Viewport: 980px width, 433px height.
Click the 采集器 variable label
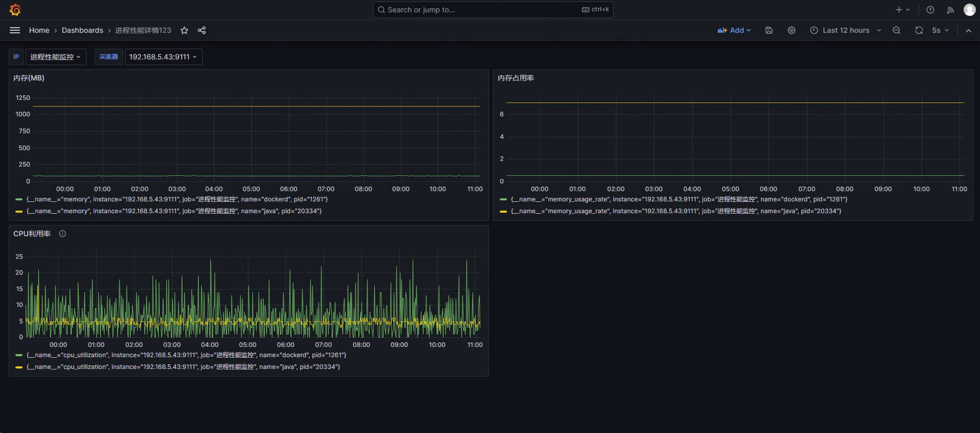pos(109,57)
